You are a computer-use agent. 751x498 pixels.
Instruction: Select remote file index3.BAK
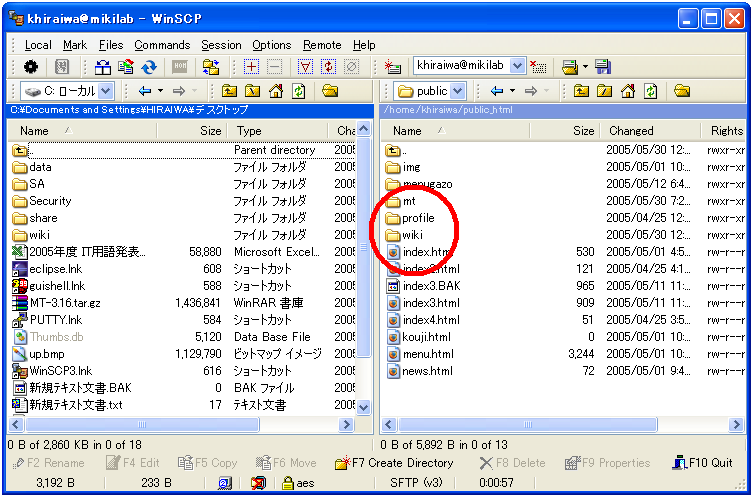click(x=423, y=286)
